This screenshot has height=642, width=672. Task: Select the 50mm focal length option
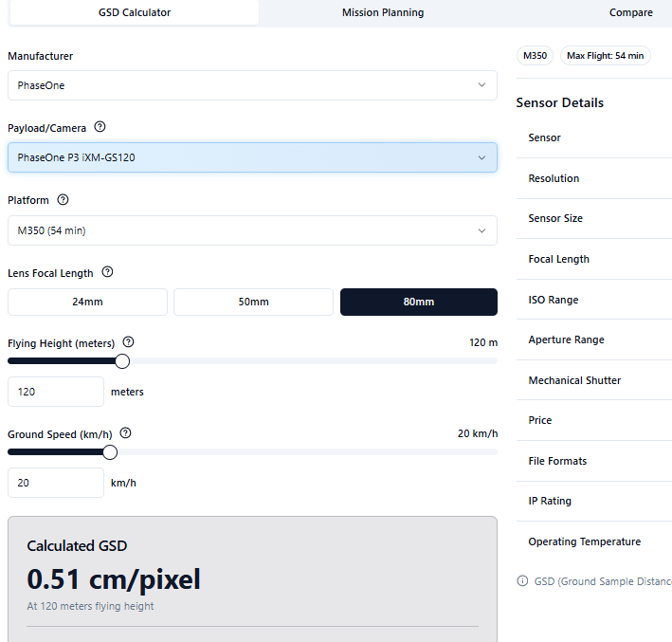click(x=253, y=302)
